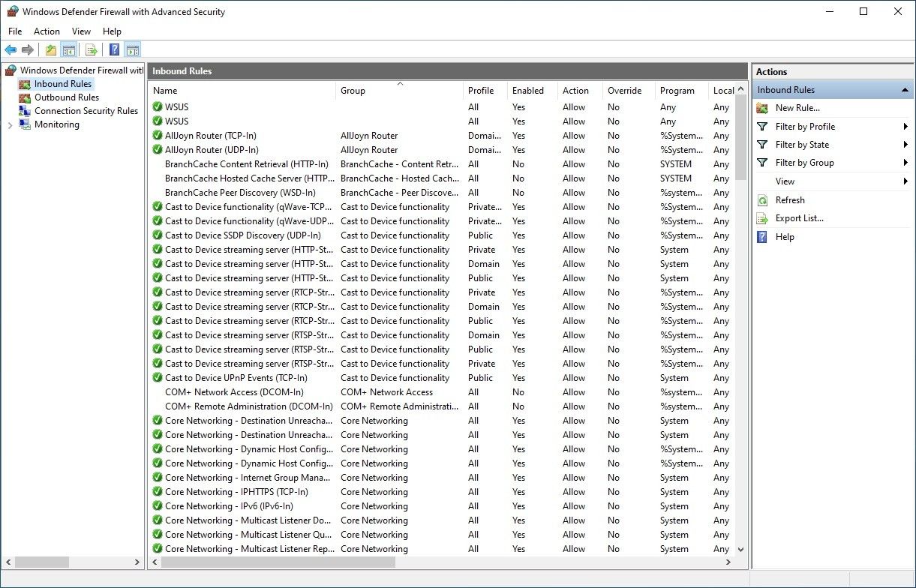Sort by the Profile column header

pos(485,91)
